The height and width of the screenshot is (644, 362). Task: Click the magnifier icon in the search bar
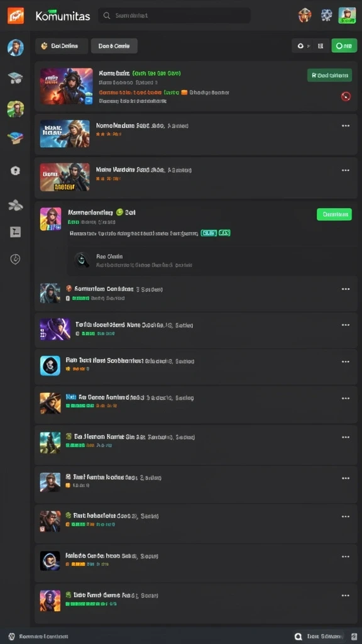[107, 16]
